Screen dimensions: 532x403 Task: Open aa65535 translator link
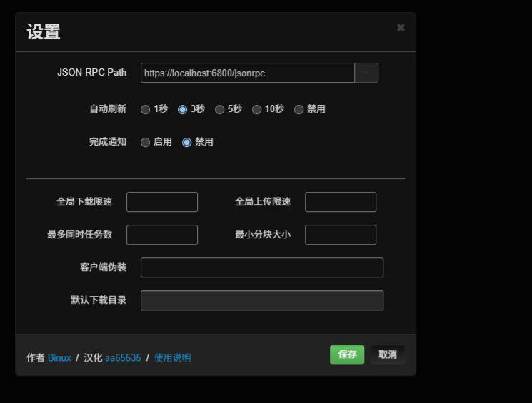123,358
